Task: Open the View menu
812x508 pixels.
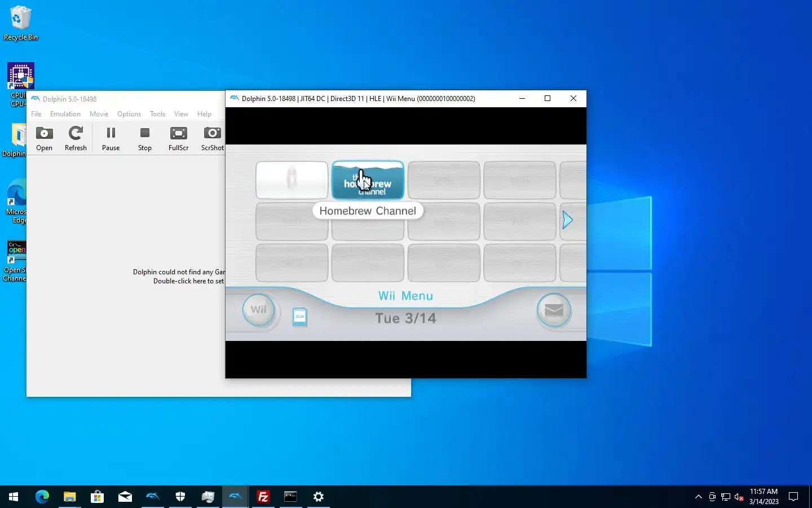Action: [181, 114]
